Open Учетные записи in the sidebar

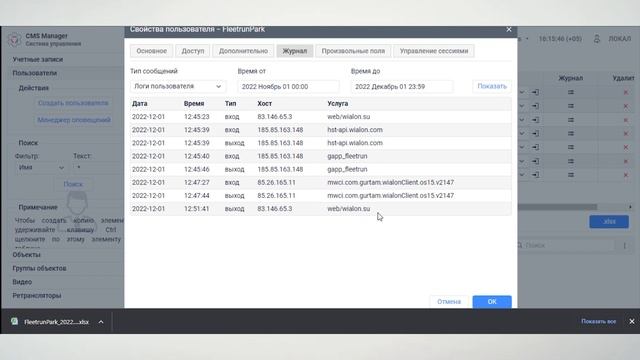pos(38,60)
